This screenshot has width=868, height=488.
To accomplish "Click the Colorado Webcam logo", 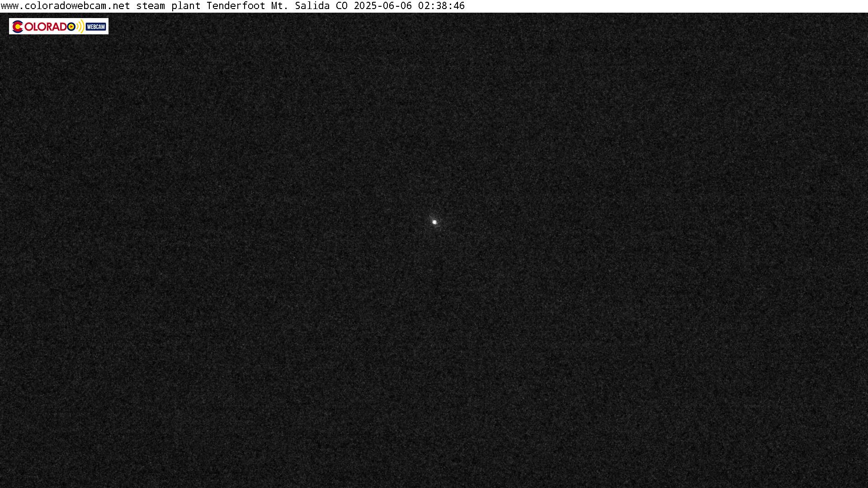I will pyautogui.click(x=59, y=26).
